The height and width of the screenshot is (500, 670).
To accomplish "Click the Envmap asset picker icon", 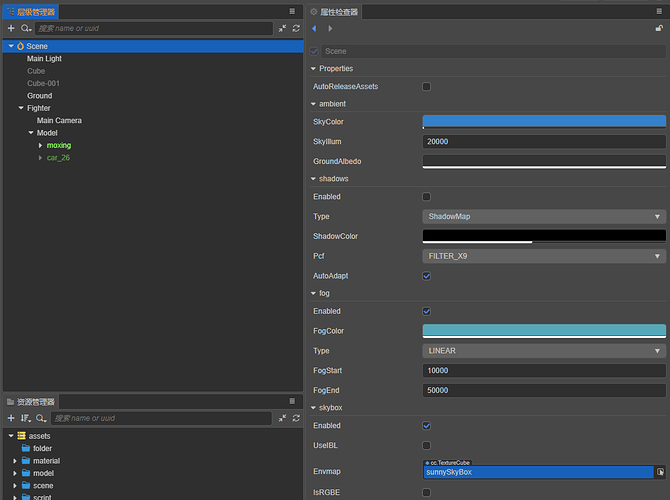I will [x=660, y=472].
